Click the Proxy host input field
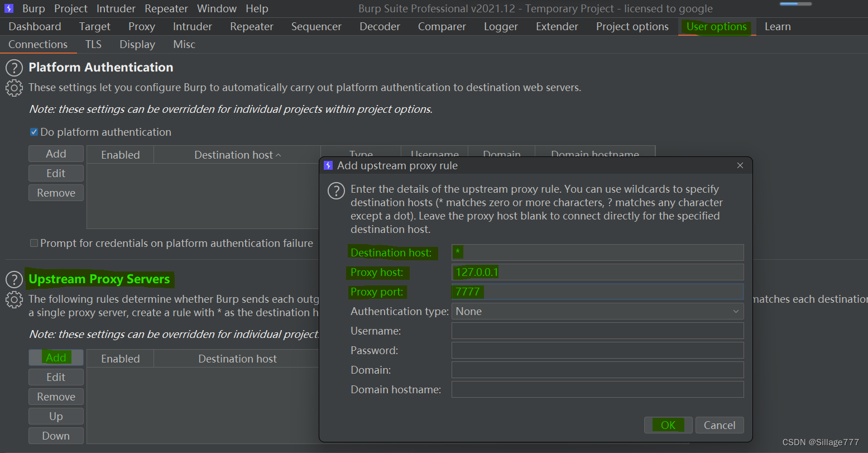The width and height of the screenshot is (868, 453). click(x=597, y=272)
